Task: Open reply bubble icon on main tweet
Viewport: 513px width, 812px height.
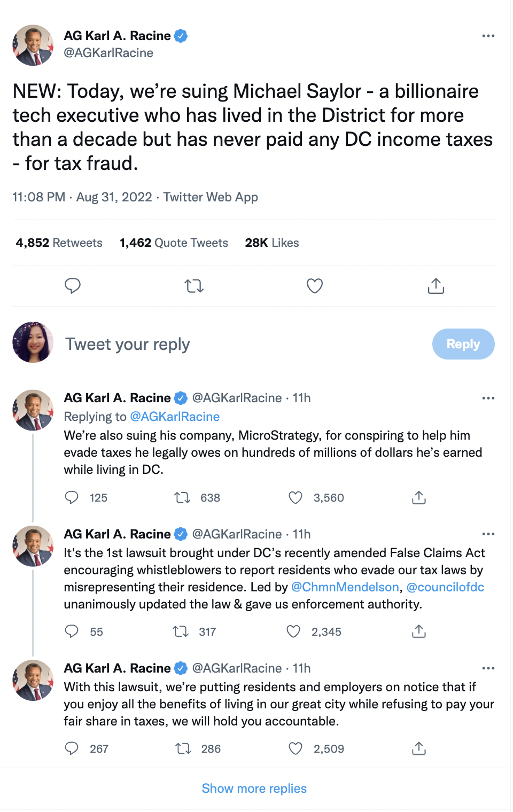Action: pyautogui.click(x=73, y=286)
